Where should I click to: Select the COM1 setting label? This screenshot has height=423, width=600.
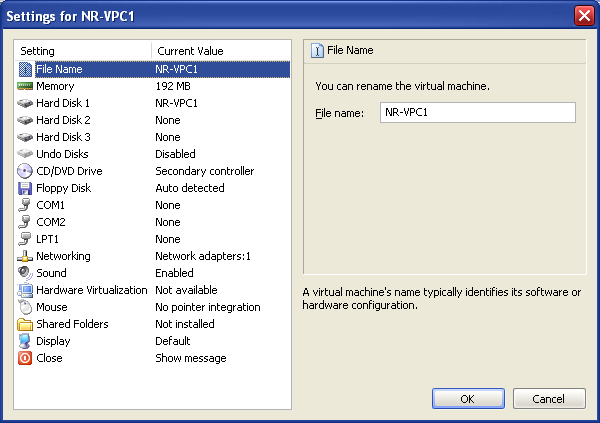coord(51,205)
